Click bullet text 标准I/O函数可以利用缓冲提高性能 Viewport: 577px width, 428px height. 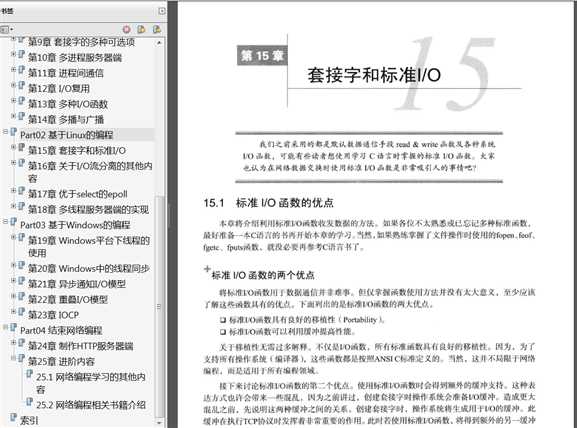pos(293,332)
